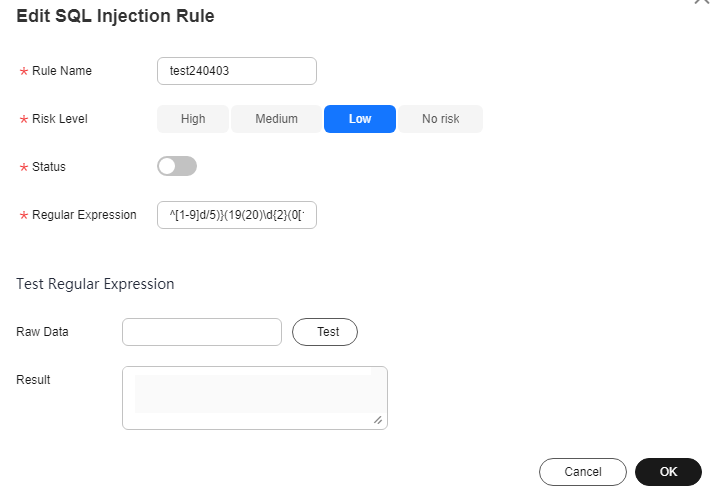Click inside the Result text area

pos(255,398)
